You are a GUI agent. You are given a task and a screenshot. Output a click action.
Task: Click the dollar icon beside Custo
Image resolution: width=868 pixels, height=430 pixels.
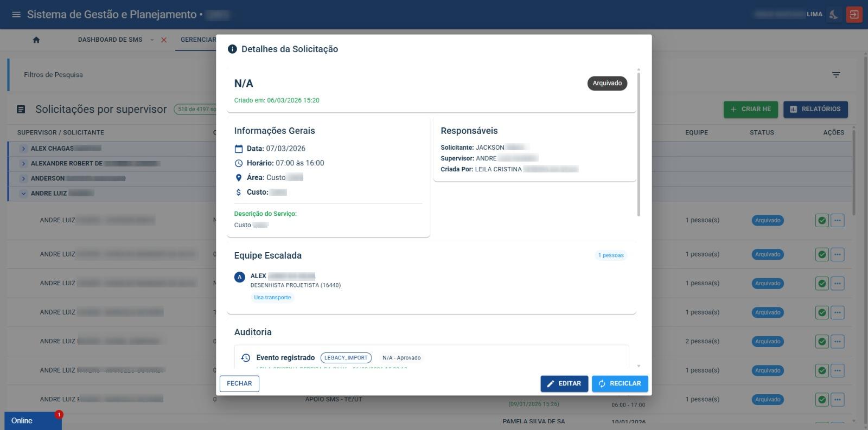pos(239,192)
